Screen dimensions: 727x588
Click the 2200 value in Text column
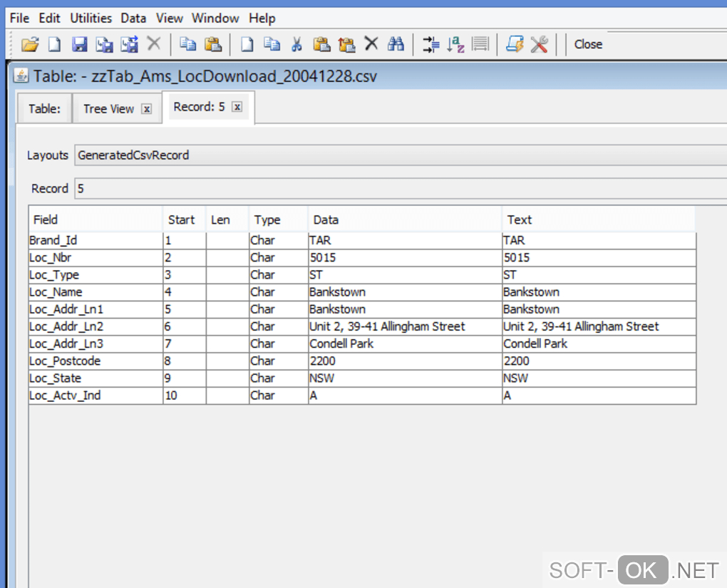(599, 361)
